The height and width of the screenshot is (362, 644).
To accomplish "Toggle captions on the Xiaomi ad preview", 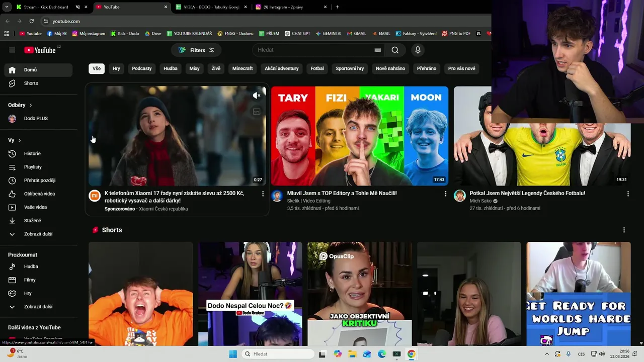I will pos(257,112).
